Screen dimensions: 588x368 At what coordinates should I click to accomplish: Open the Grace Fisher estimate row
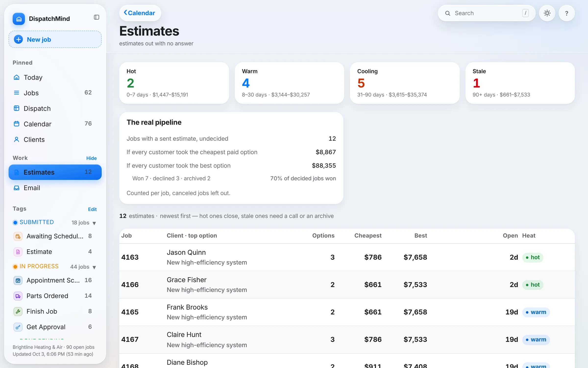pos(347,285)
